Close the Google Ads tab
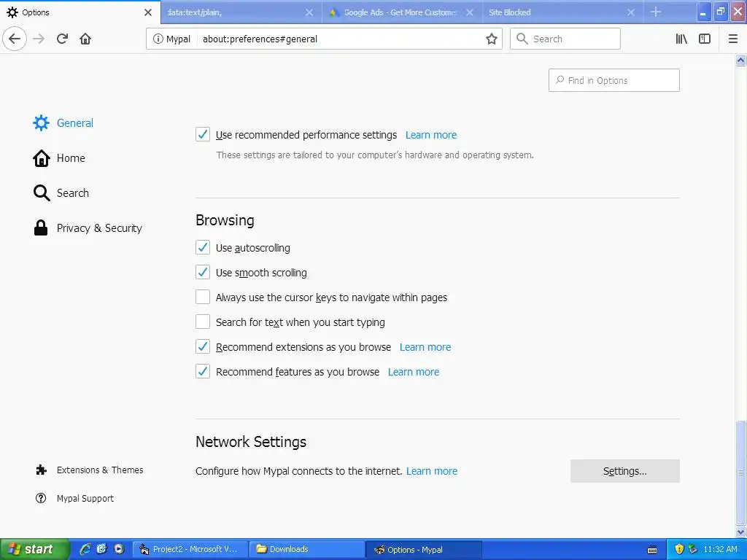 [x=470, y=12]
